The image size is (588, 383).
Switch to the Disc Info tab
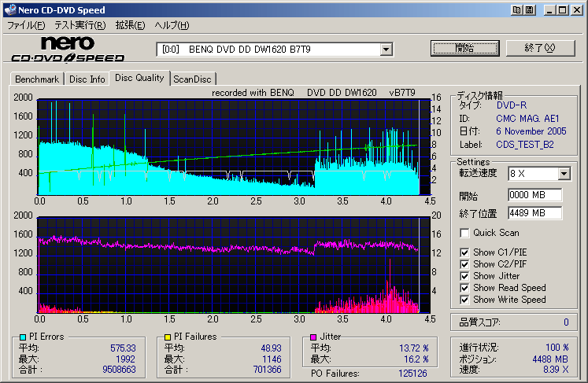87,79
